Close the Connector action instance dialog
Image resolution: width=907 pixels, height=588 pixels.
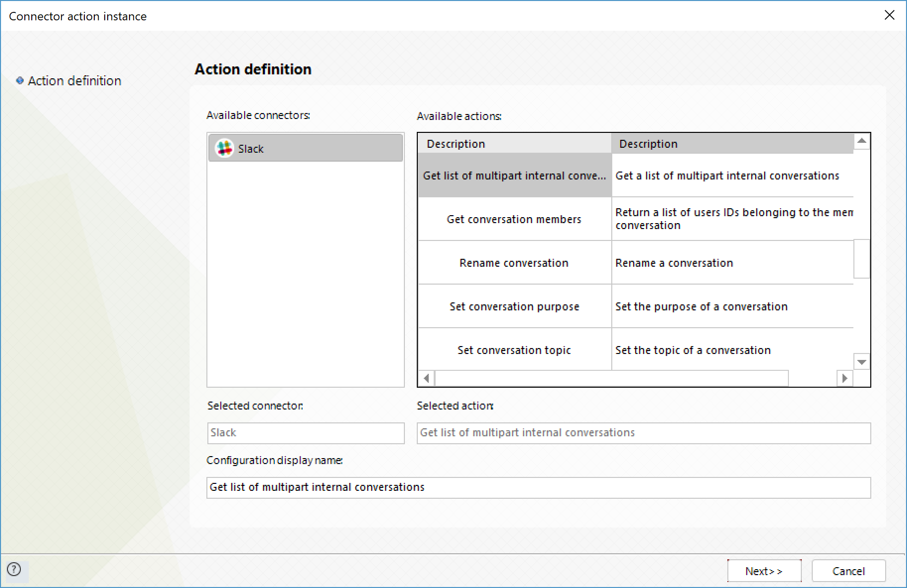pyautogui.click(x=890, y=15)
